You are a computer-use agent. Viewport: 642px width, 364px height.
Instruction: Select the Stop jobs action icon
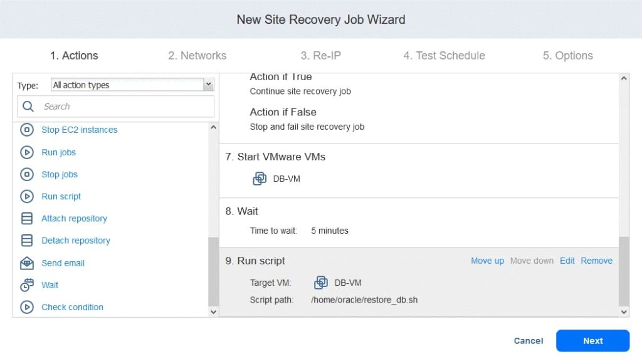[x=26, y=174]
